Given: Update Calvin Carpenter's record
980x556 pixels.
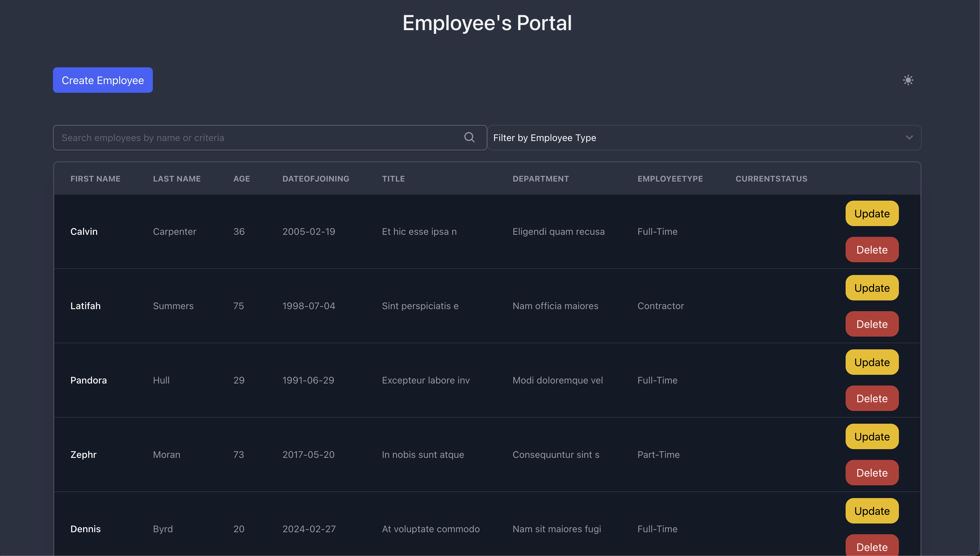Looking at the screenshot, I should coord(872,213).
